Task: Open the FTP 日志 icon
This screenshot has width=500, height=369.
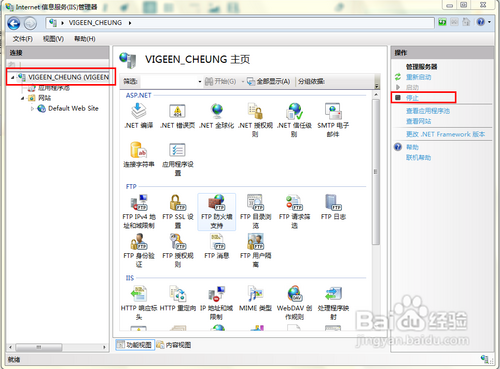Action: tap(333, 207)
